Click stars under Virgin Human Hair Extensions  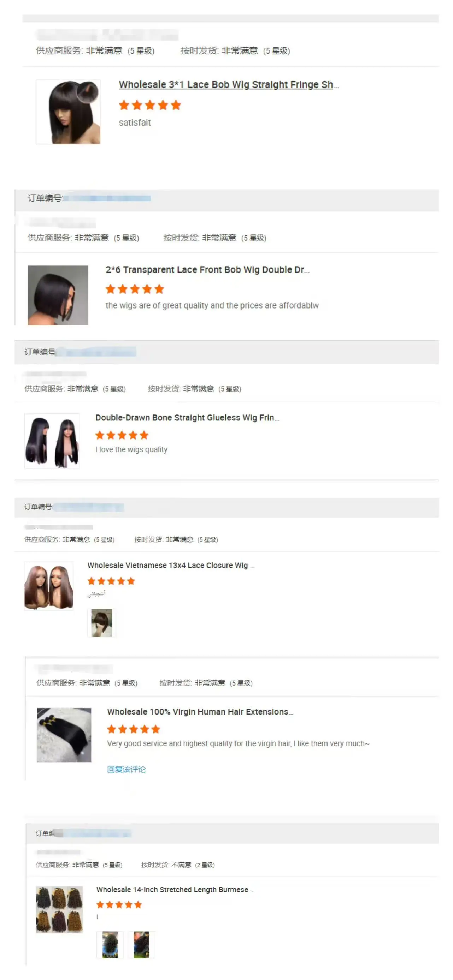[x=134, y=729]
